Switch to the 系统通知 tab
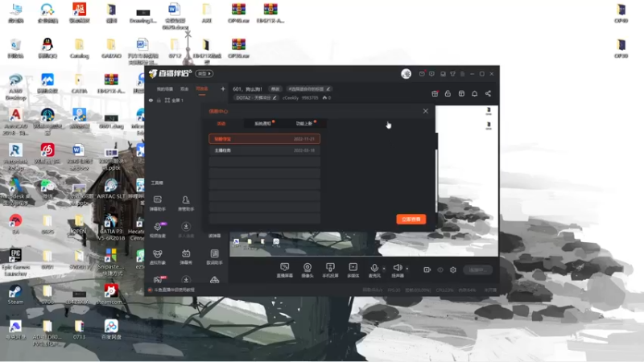 (x=263, y=123)
